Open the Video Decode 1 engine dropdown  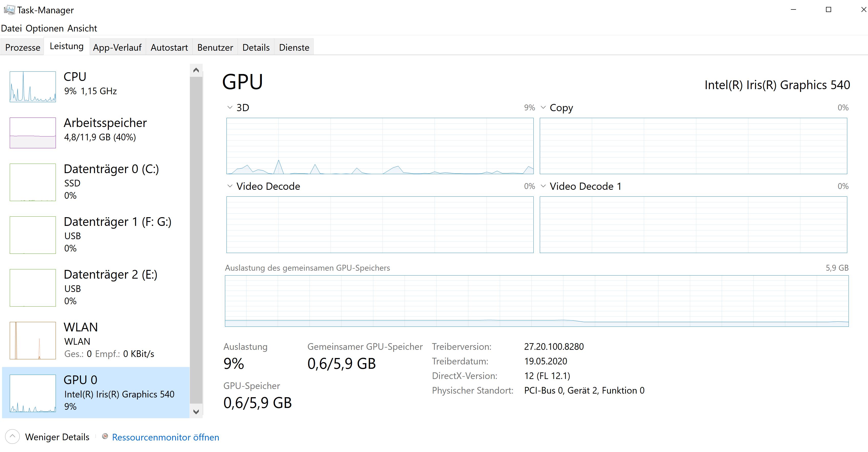pos(543,186)
